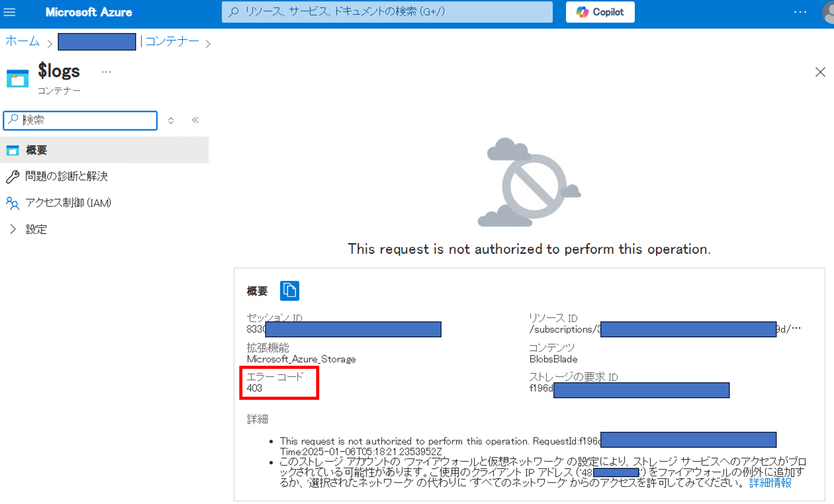Click the sort diamond icon beside the search box
This screenshot has width=834, height=504.
[x=170, y=120]
